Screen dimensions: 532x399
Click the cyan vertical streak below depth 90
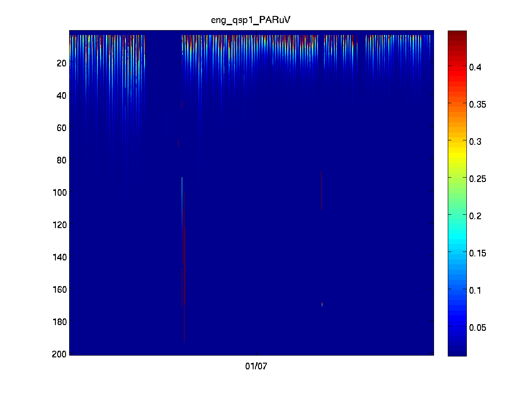point(182,190)
